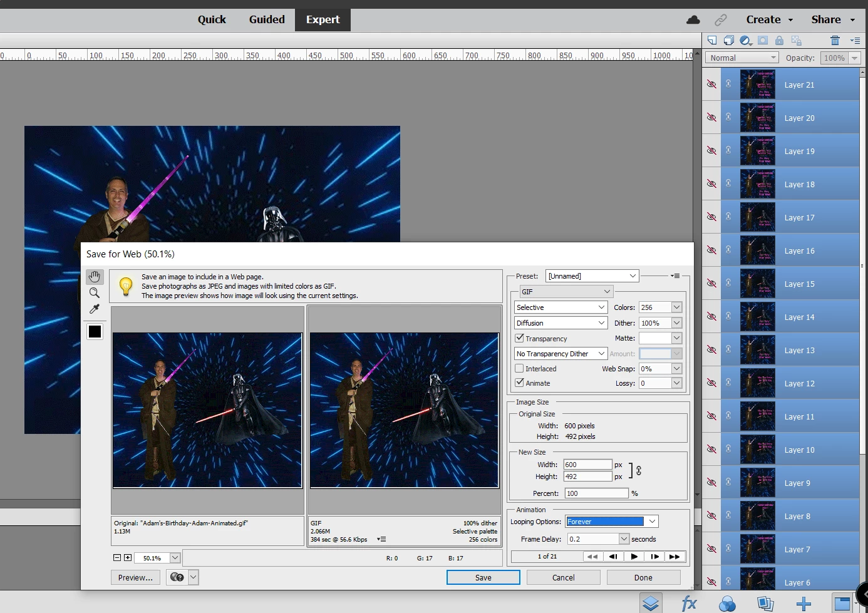868x613 pixels.
Task: Open the Looping Options Forever dropdown
Action: click(x=612, y=522)
